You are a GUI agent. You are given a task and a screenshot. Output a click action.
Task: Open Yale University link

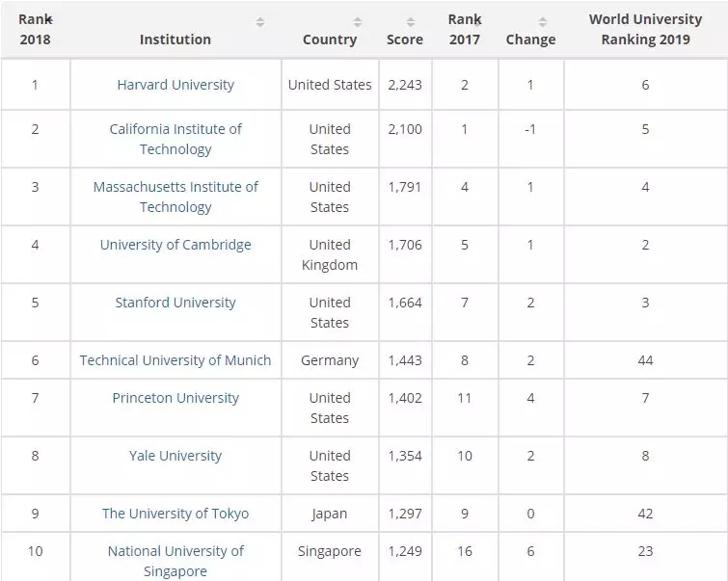175,456
